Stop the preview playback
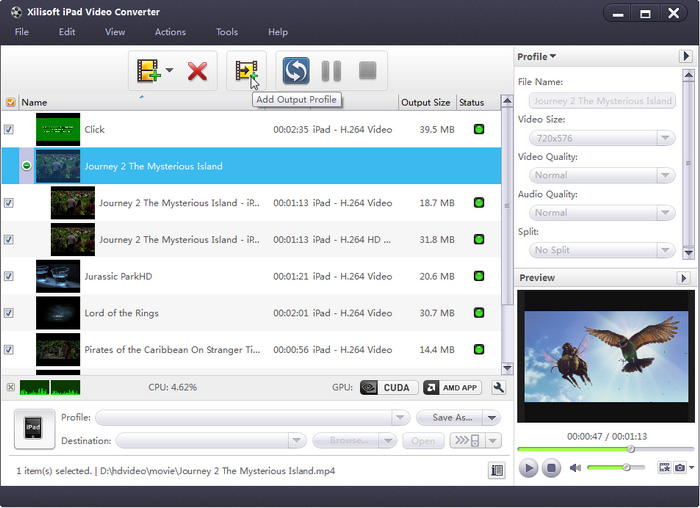The width and height of the screenshot is (700, 508). (551, 468)
